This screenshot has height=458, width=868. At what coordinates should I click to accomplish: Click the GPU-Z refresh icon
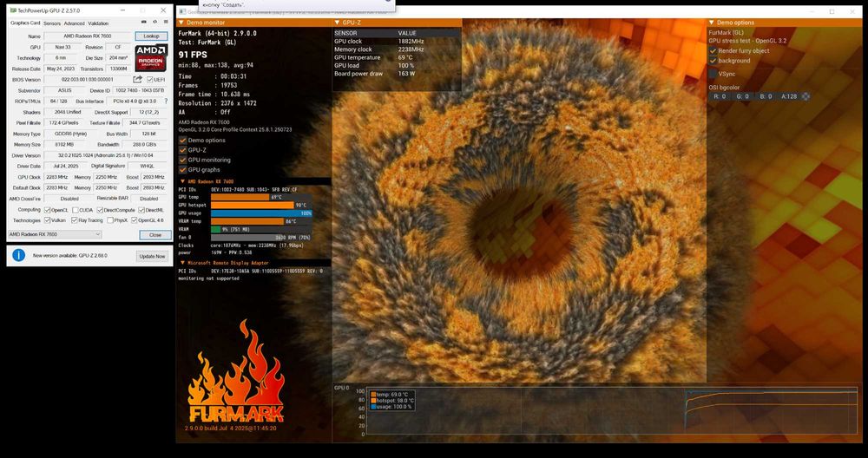click(155, 23)
